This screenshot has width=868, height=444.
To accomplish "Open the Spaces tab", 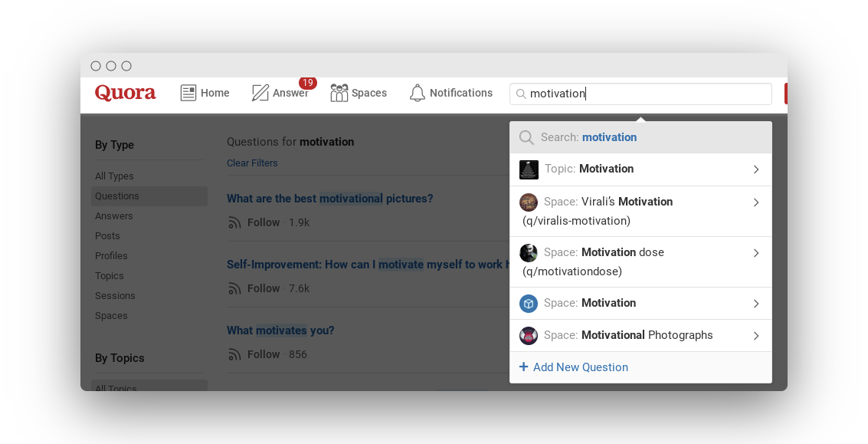I will tap(359, 93).
